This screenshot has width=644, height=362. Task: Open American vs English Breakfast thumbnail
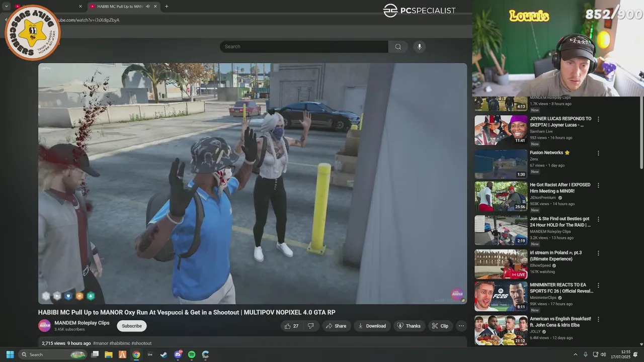[x=501, y=330]
